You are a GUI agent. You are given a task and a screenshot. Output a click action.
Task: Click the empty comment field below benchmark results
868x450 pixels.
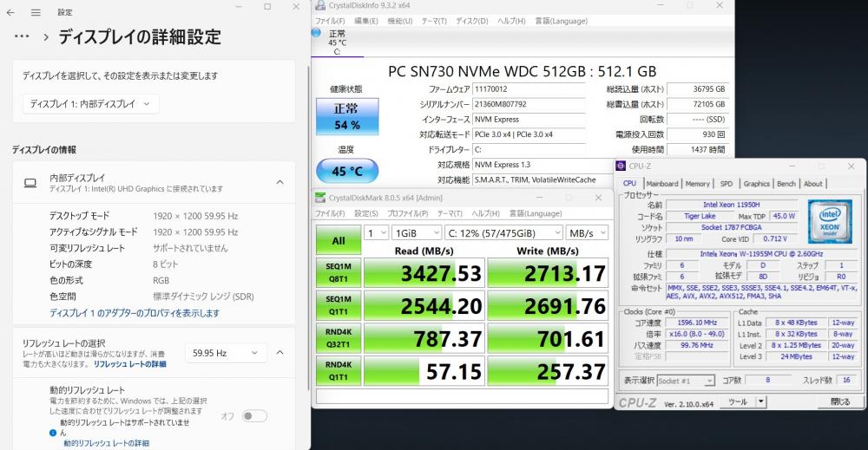pos(463,396)
